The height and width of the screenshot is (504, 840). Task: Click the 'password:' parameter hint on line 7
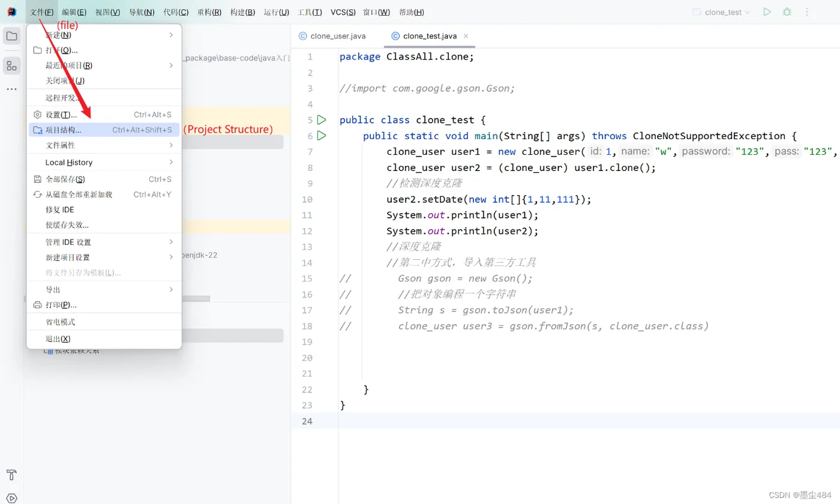coord(706,151)
